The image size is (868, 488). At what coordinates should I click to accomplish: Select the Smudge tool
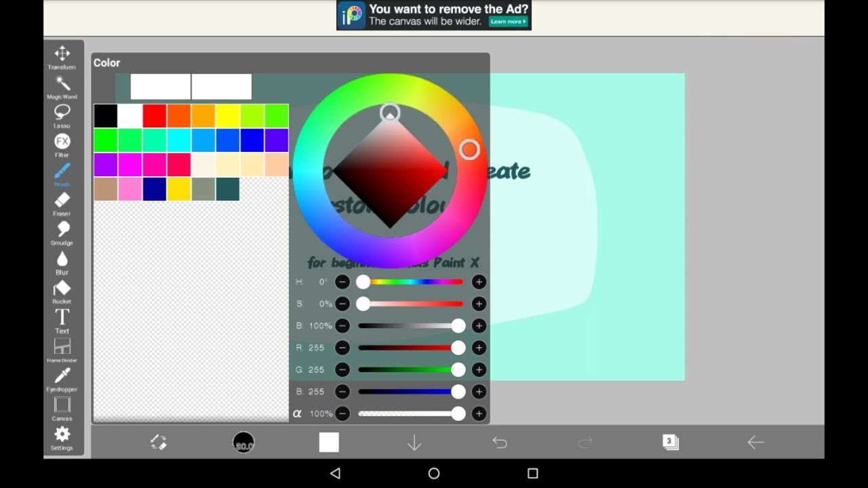click(x=62, y=230)
